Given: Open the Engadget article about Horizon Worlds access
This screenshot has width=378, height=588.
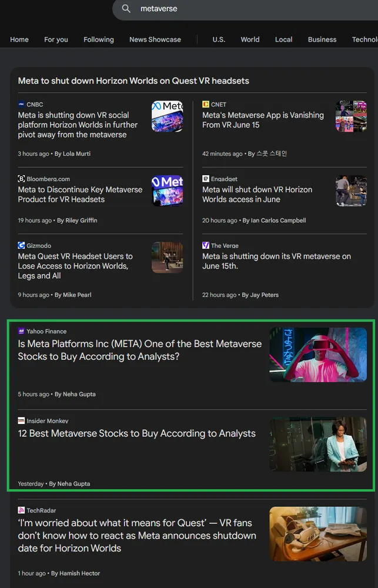Looking at the screenshot, I should (x=257, y=195).
